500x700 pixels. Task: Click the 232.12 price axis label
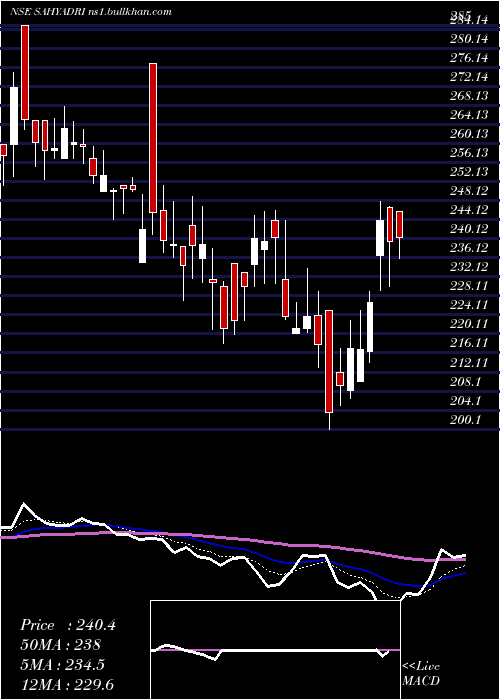point(469,267)
